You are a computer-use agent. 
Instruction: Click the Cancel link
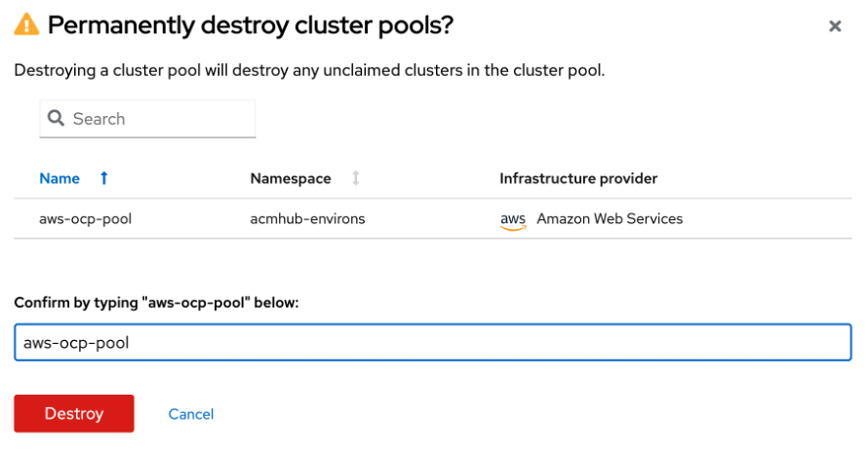click(191, 414)
